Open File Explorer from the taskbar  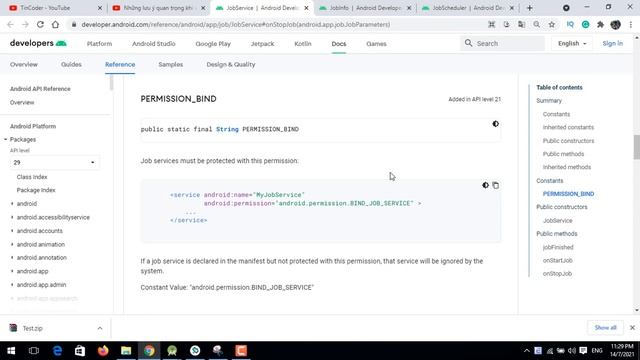pyautogui.click(x=126, y=351)
